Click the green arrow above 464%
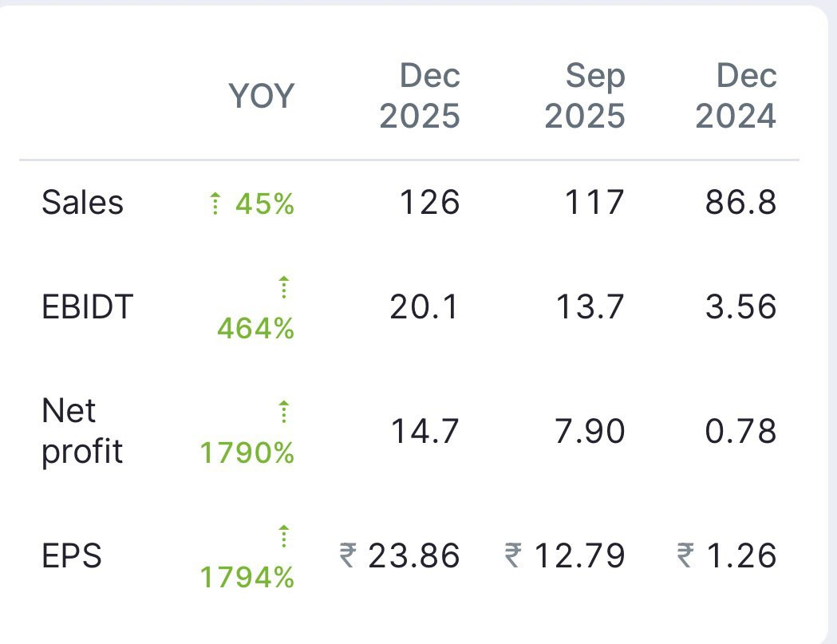The image size is (837, 644). tap(284, 288)
